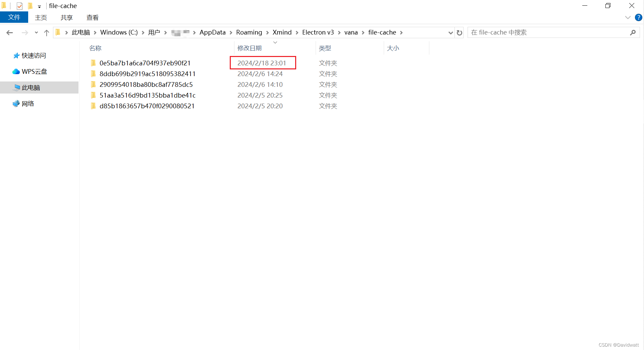Viewport: 644px width, 350px height.
Task: Expand the chevron after AppData in breadcrumb
Action: (x=231, y=33)
